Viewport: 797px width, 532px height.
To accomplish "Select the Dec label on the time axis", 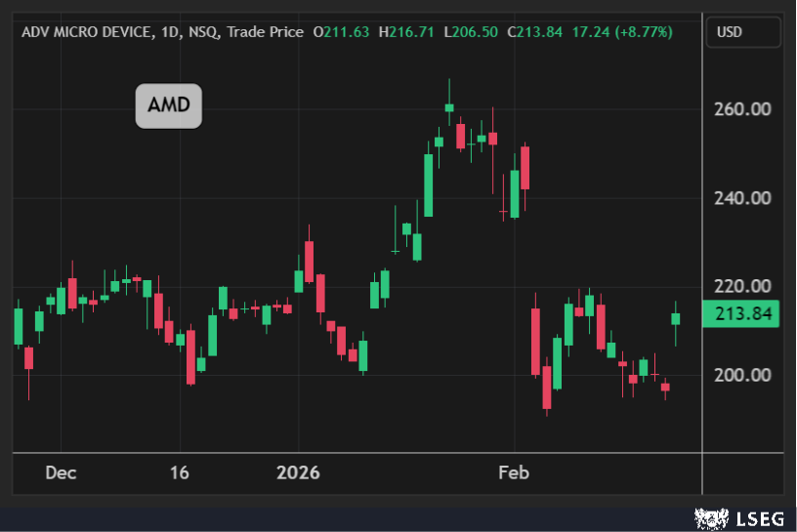I will pyautogui.click(x=61, y=473).
